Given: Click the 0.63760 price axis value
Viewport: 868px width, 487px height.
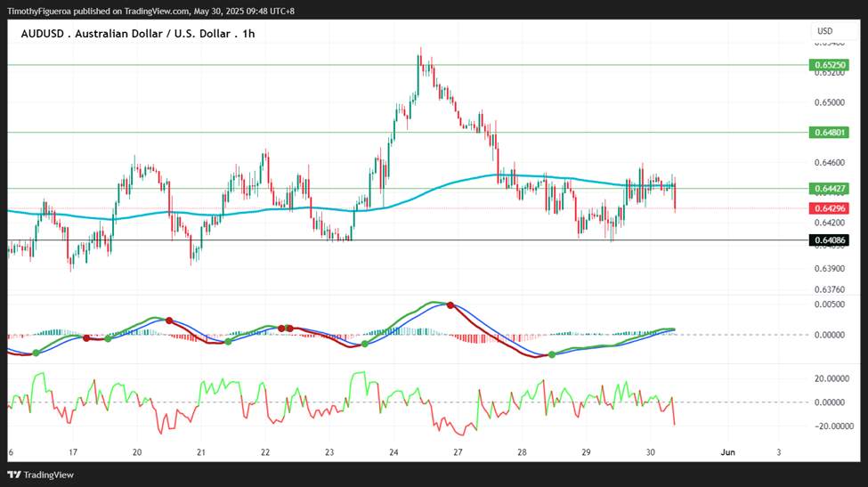Looking at the screenshot, I should (829, 289).
